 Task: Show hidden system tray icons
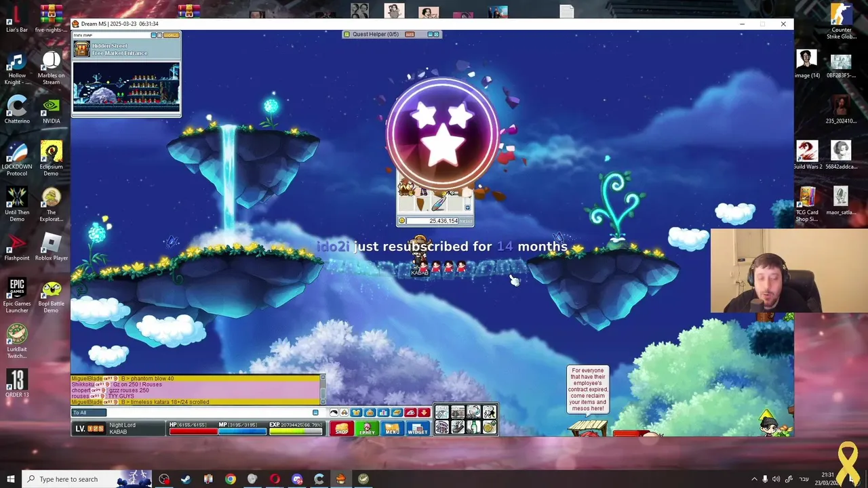(x=754, y=479)
